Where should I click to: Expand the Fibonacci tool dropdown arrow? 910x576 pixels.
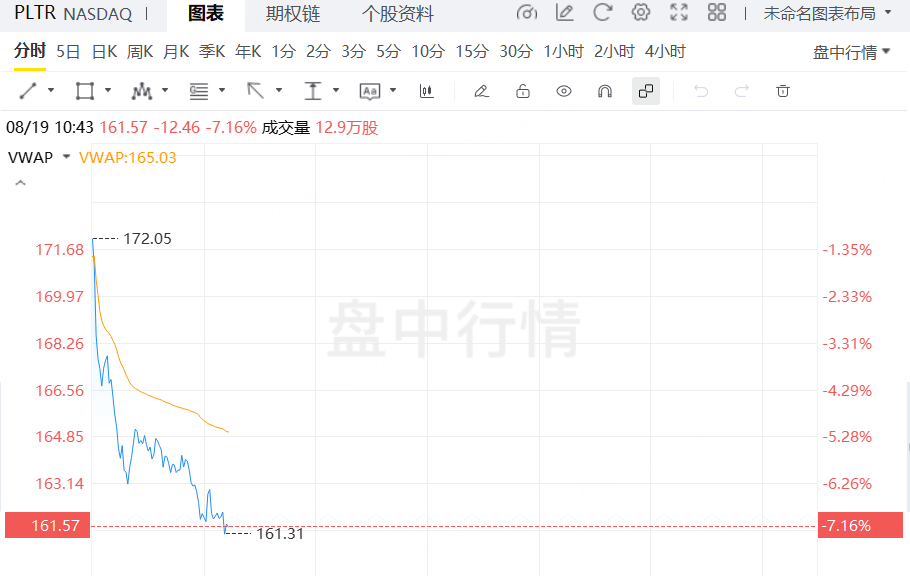tap(222, 90)
